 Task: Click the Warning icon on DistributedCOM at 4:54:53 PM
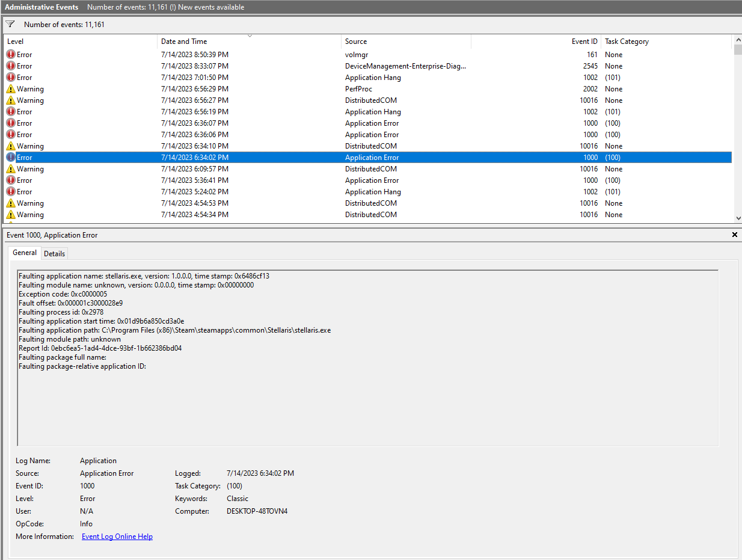click(10, 203)
